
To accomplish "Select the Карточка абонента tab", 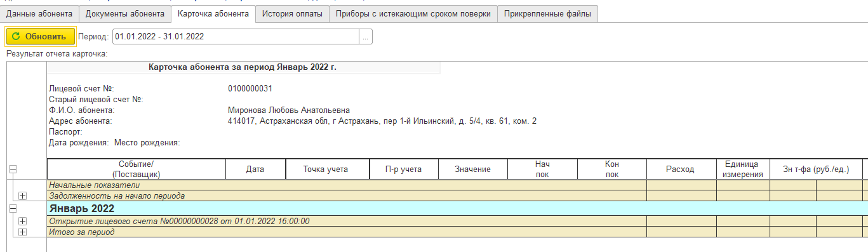I will pos(213,14).
